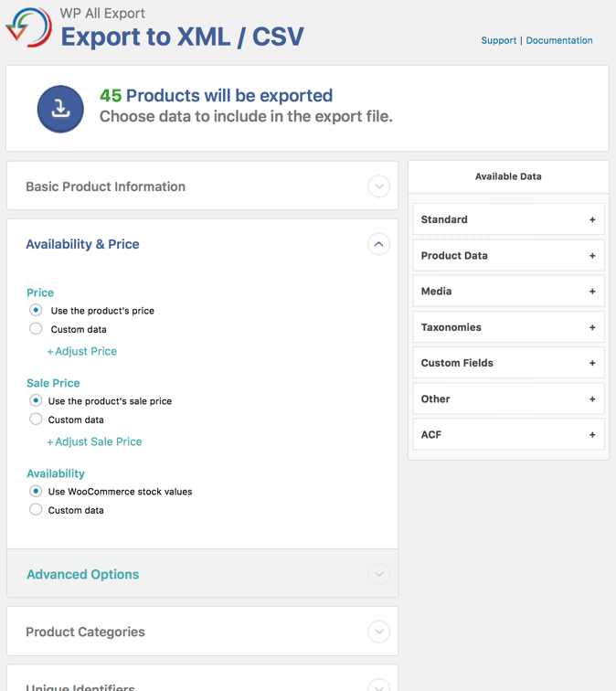This screenshot has height=691, width=616.
Task: Click the plus icon beside Media
Action: pos(592,292)
